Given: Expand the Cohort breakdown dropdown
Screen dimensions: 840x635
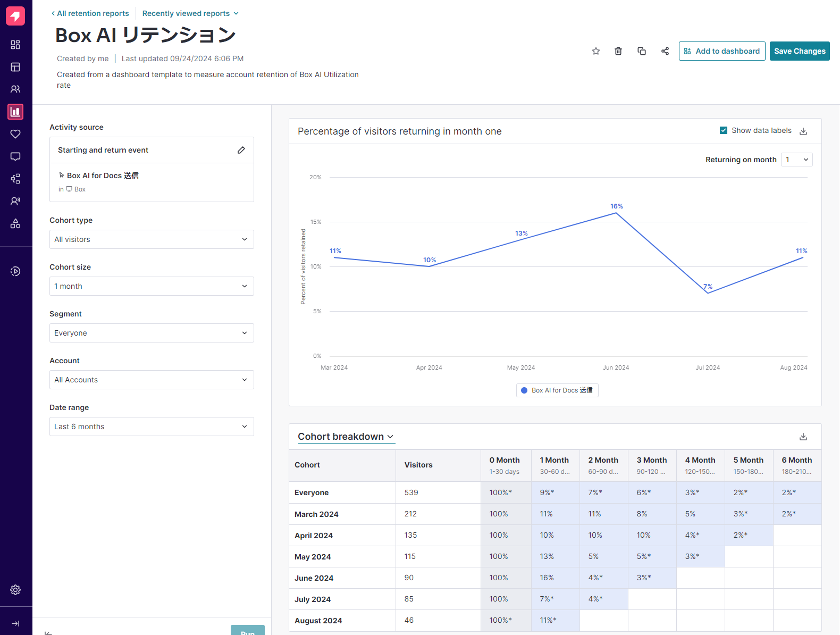Looking at the screenshot, I should [x=346, y=437].
